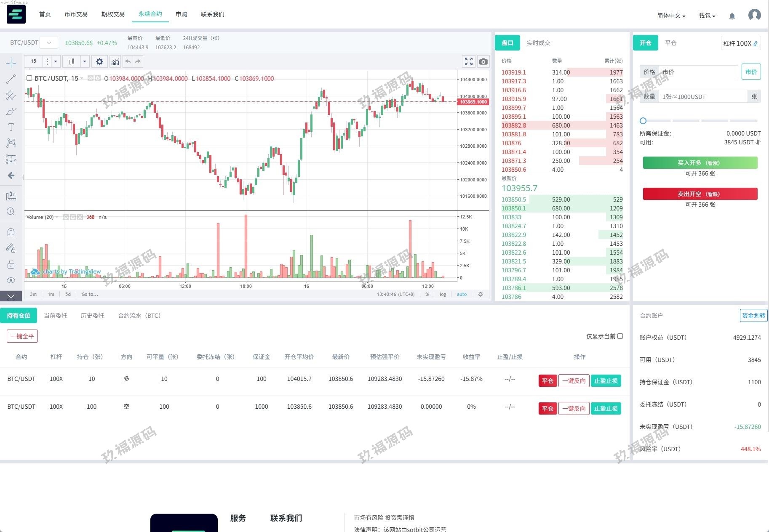Image resolution: width=769 pixels, height=532 pixels.
Task: Open chart settings gear icon
Action: point(99,61)
